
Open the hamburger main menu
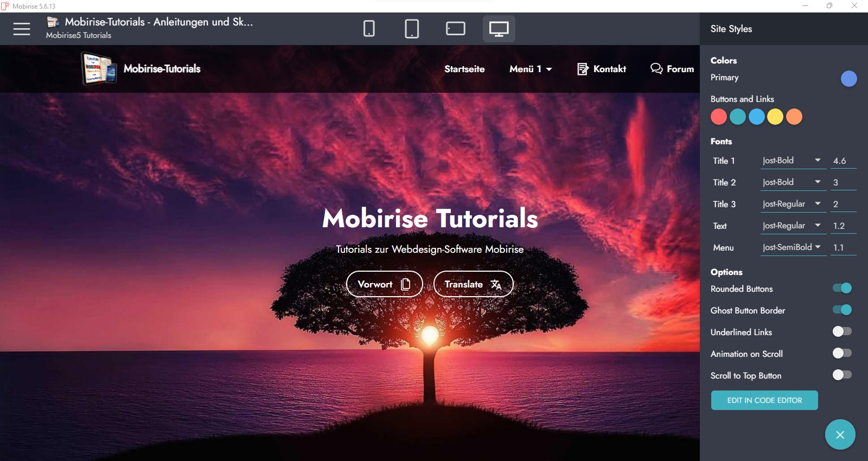(22, 29)
